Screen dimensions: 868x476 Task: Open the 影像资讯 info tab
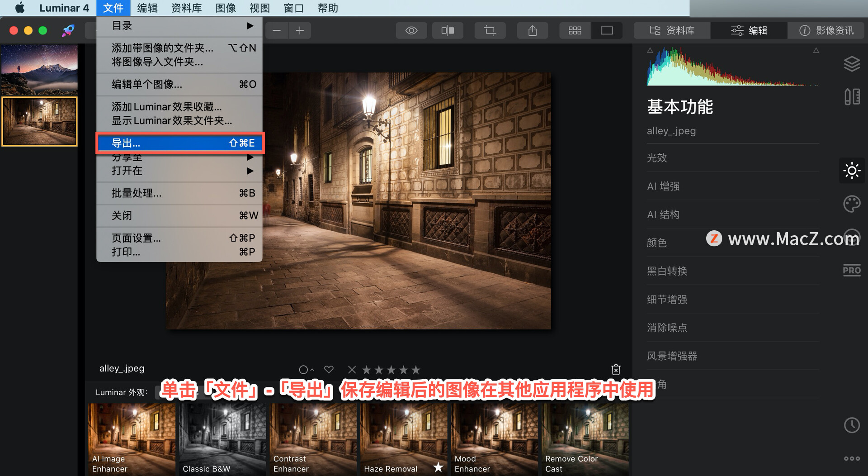pos(826,30)
